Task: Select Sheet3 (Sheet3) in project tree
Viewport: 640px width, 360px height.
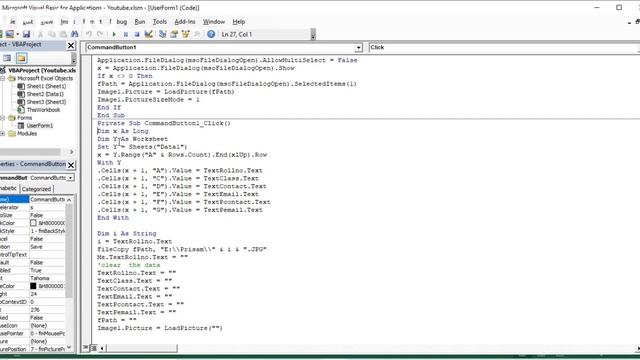Action: [46, 102]
